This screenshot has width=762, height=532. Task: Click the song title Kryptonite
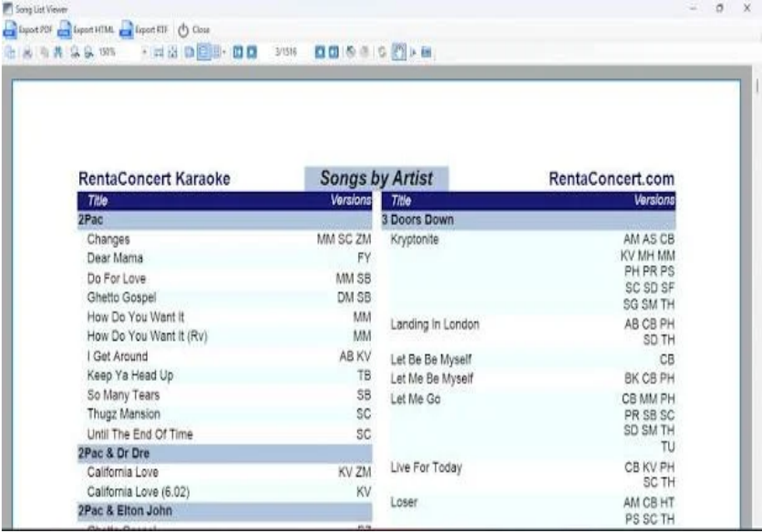pyautogui.click(x=415, y=240)
